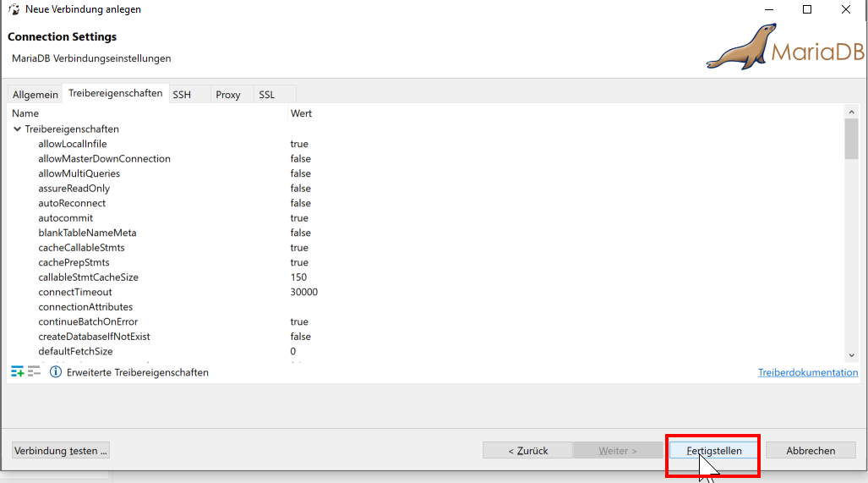Click the autoReconnect value false
The width and height of the screenshot is (868, 483).
tap(301, 203)
